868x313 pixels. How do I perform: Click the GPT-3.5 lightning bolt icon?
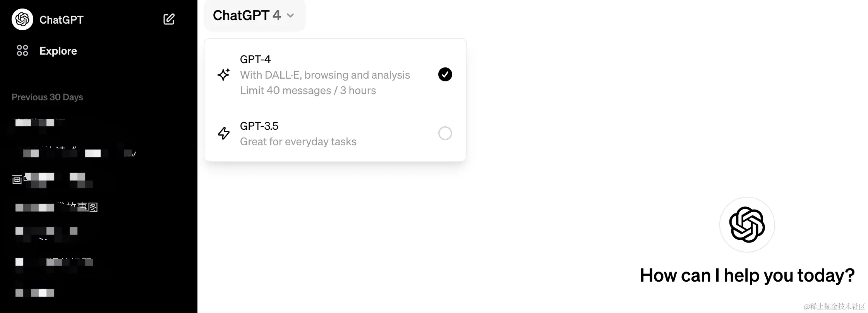pos(224,133)
